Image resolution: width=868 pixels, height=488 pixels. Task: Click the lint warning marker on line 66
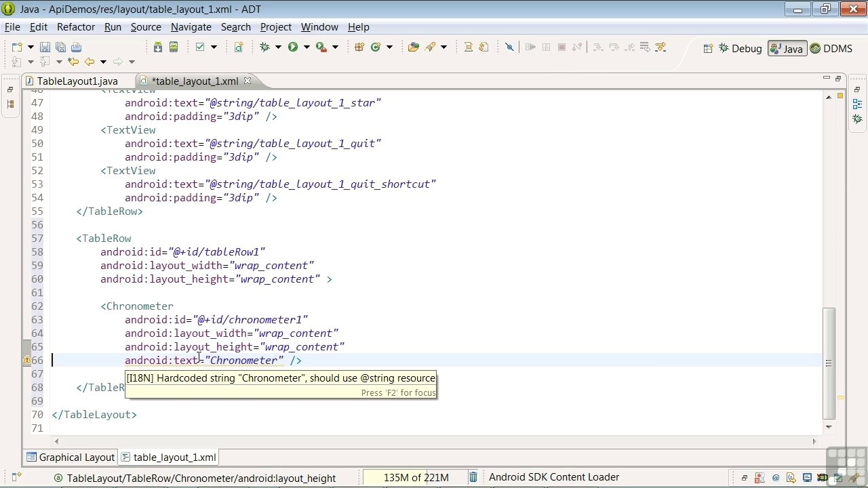[x=27, y=361]
